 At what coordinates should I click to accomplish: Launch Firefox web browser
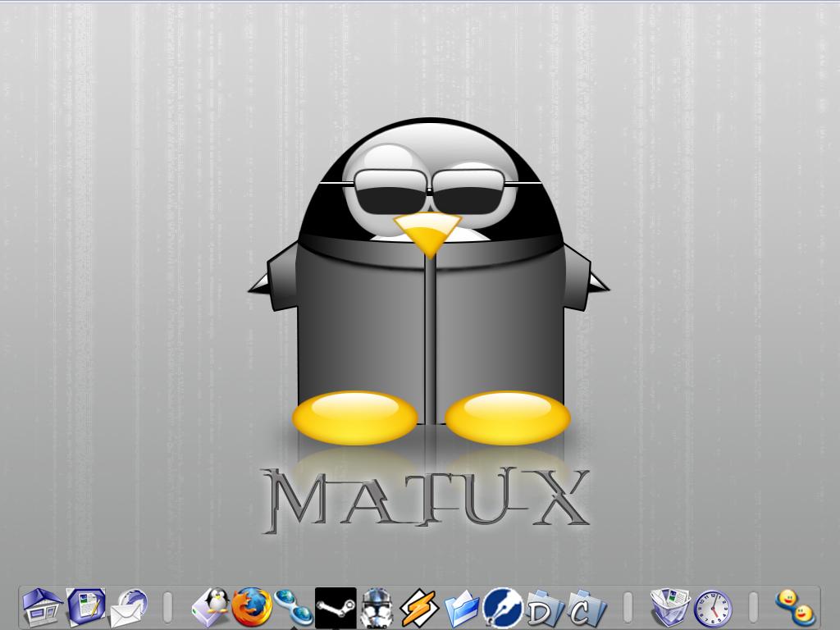(251, 608)
